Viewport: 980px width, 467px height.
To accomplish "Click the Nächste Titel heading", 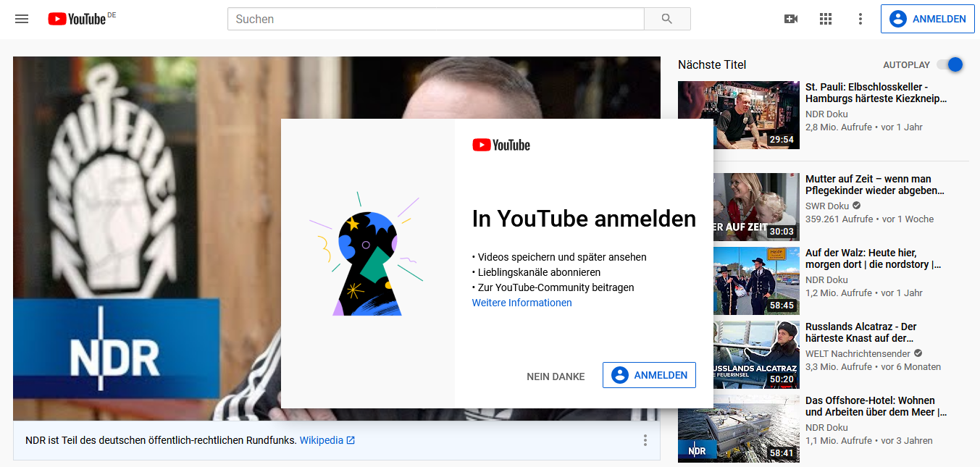I will pos(712,64).
